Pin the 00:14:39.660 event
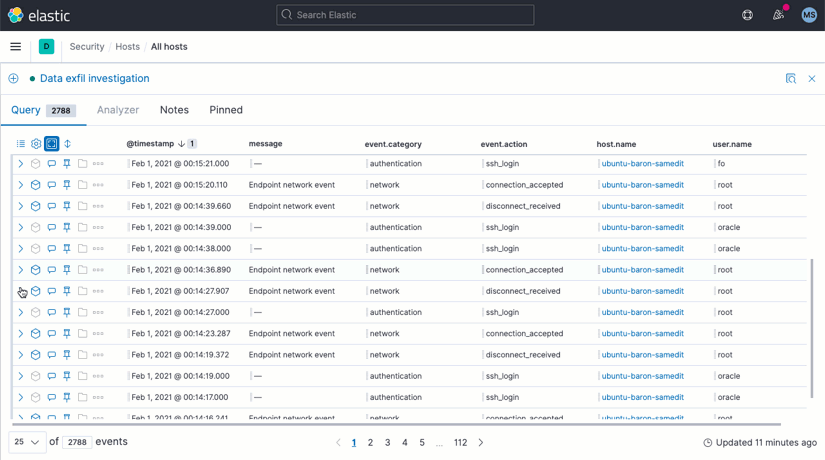 (x=67, y=206)
